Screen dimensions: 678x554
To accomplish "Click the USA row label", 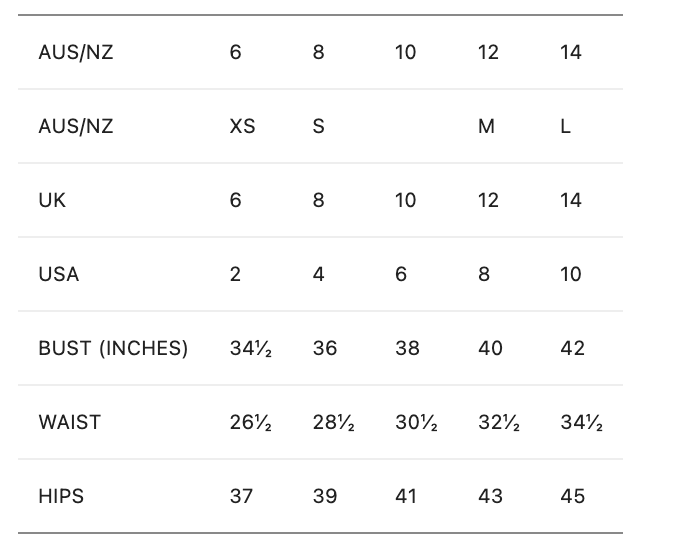I will 58,274.
